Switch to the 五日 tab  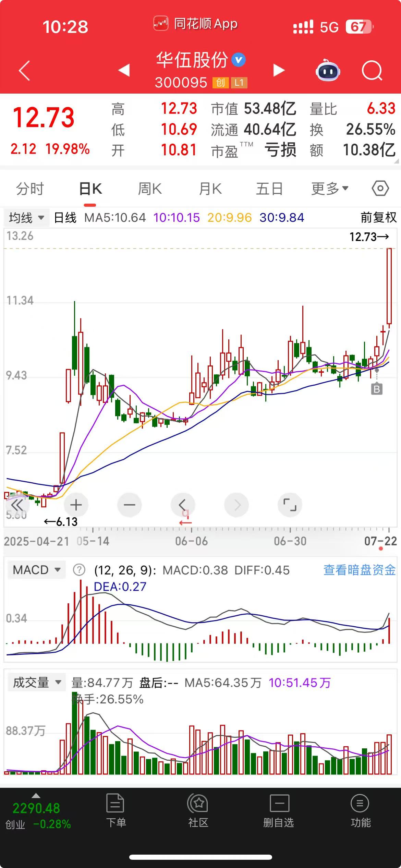click(269, 189)
